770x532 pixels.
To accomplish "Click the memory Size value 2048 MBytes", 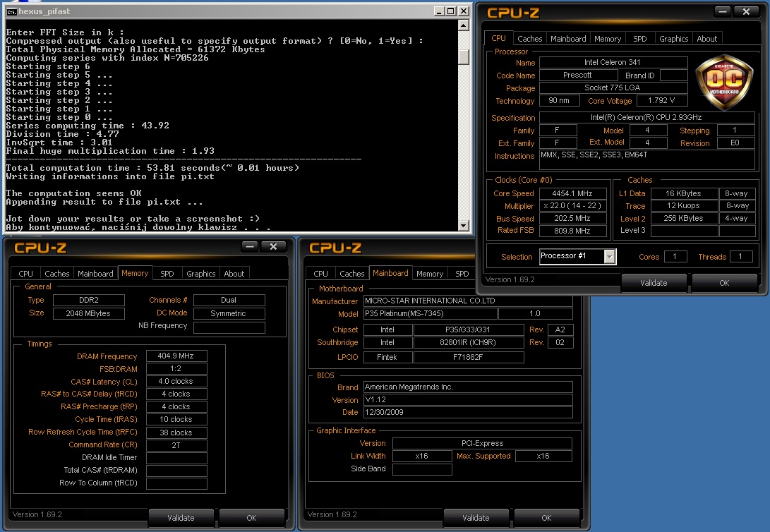I will 88,313.
